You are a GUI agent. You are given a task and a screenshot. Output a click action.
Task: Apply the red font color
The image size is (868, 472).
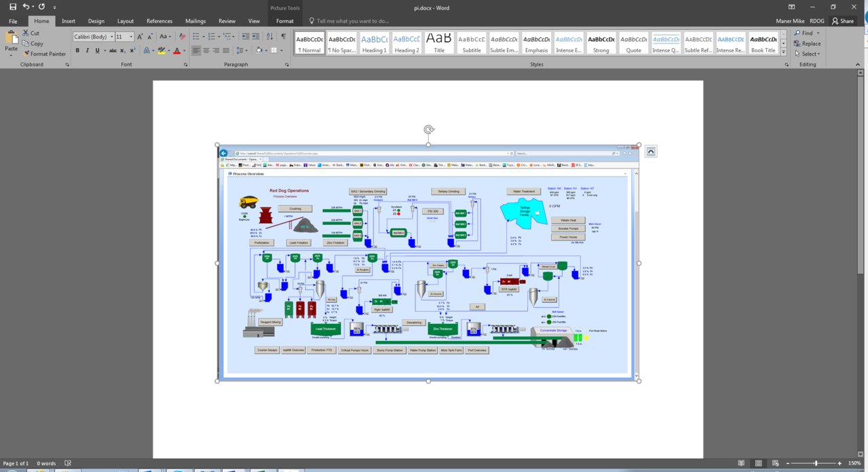click(x=176, y=50)
